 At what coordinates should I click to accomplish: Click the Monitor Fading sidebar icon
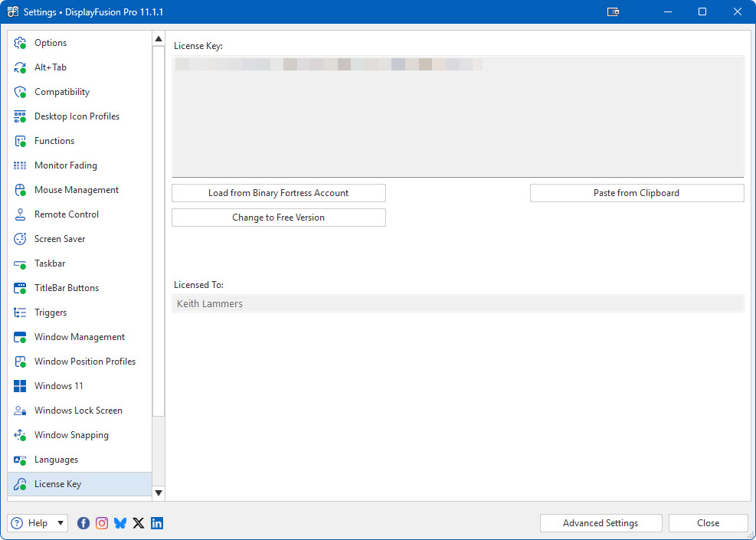[x=20, y=165]
